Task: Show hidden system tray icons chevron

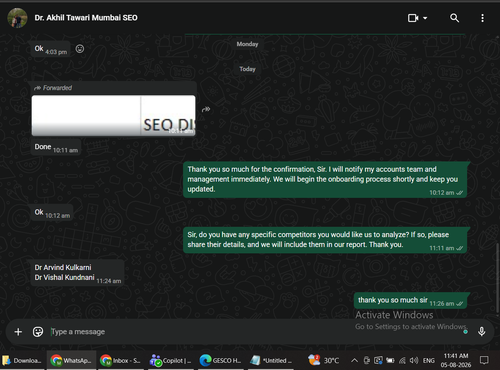Action: click(354, 360)
